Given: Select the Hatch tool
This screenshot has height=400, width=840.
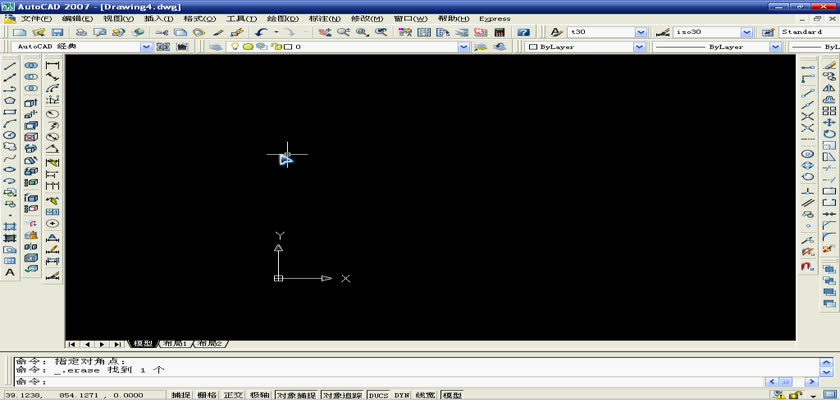Looking at the screenshot, I should [10, 227].
